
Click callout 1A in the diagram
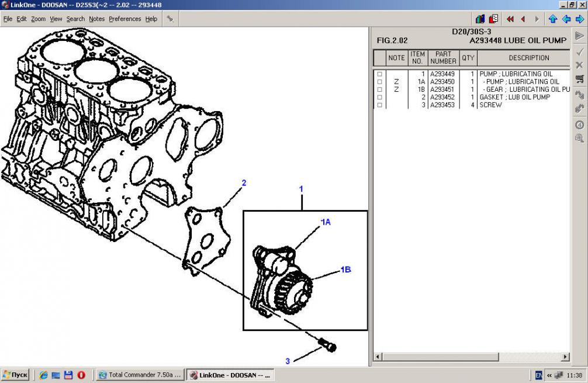pyautogui.click(x=326, y=222)
